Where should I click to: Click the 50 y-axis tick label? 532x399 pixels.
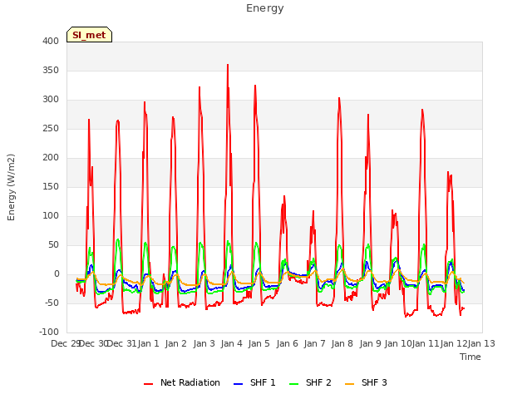pos(53,245)
